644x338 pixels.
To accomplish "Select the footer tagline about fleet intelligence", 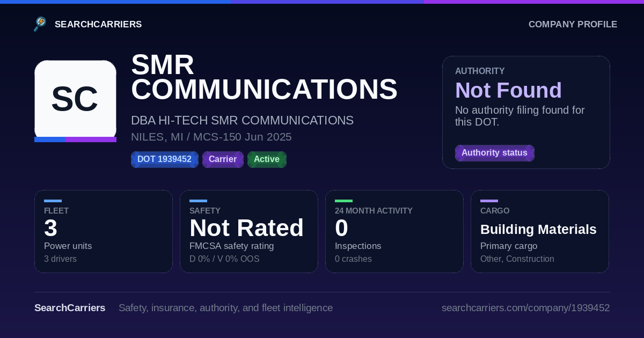I will click(x=225, y=308).
